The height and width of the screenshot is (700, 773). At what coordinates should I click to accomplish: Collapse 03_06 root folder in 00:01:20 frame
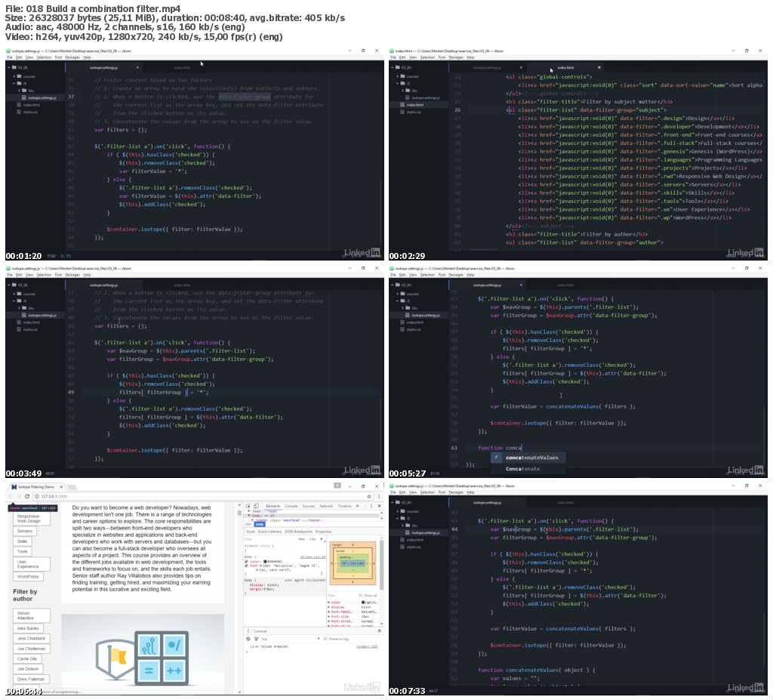(x=9, y=67)
